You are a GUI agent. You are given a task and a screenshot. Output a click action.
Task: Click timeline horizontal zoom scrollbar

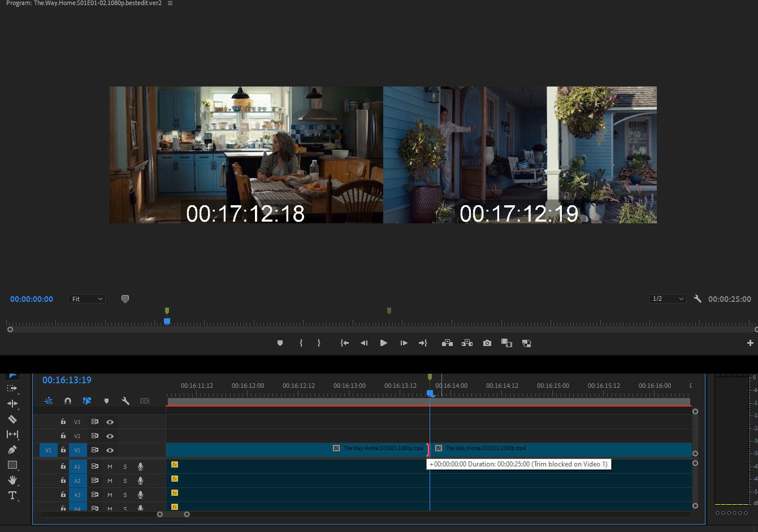[173, 514]
